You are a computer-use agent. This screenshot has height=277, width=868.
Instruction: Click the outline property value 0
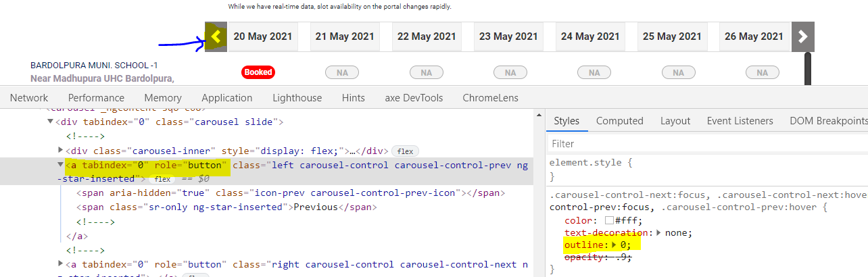coord(624,245)
